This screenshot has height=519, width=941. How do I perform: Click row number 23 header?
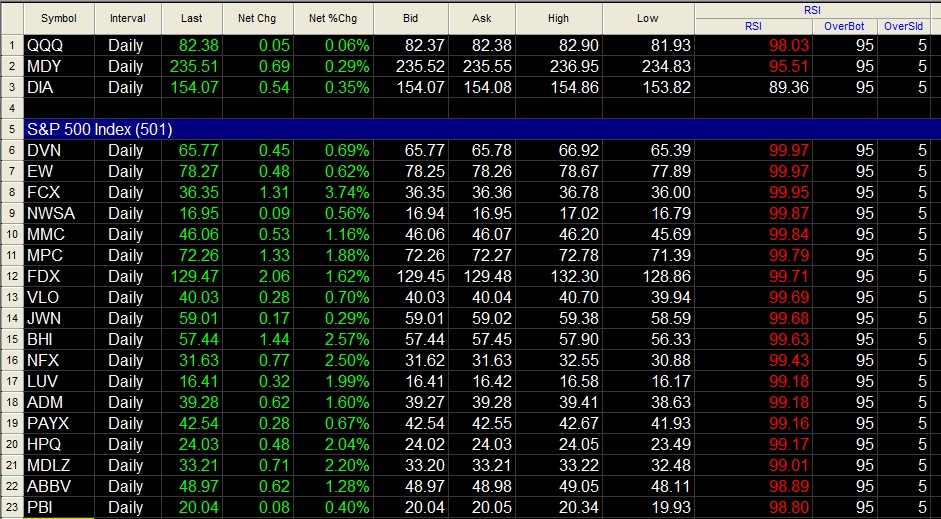(x=12, y=507)
